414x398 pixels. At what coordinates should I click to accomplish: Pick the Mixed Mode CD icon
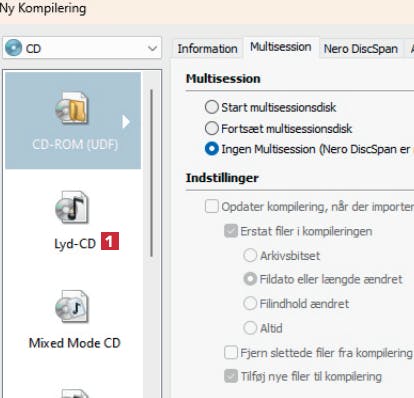(x=72, y=306)
